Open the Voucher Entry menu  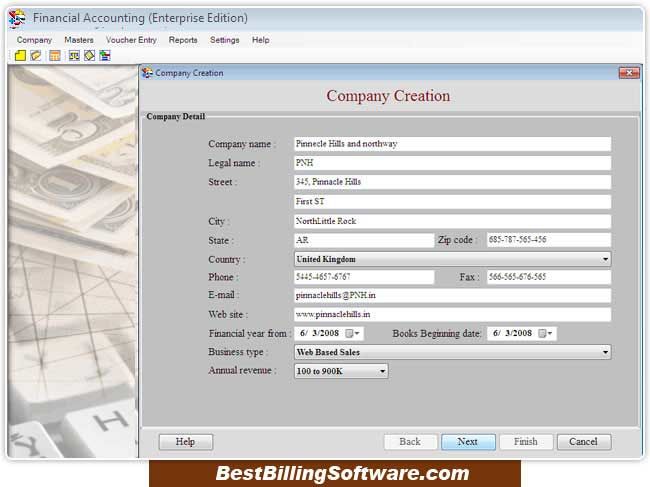tap(131, 40)
